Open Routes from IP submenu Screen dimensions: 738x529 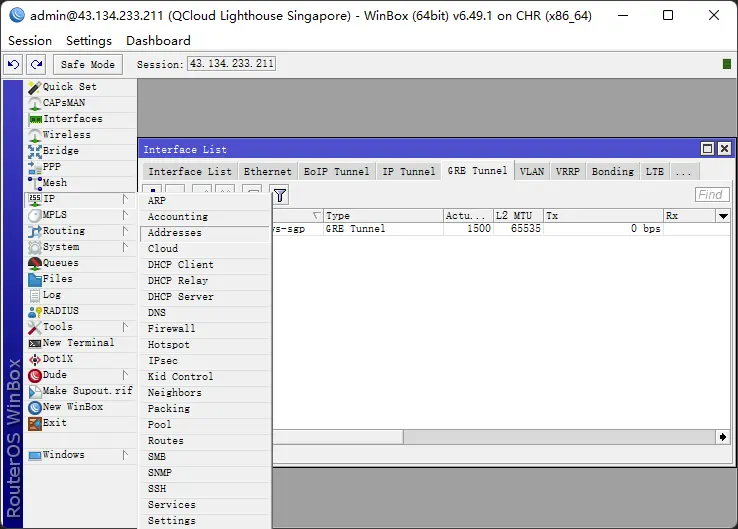point(206,441)
